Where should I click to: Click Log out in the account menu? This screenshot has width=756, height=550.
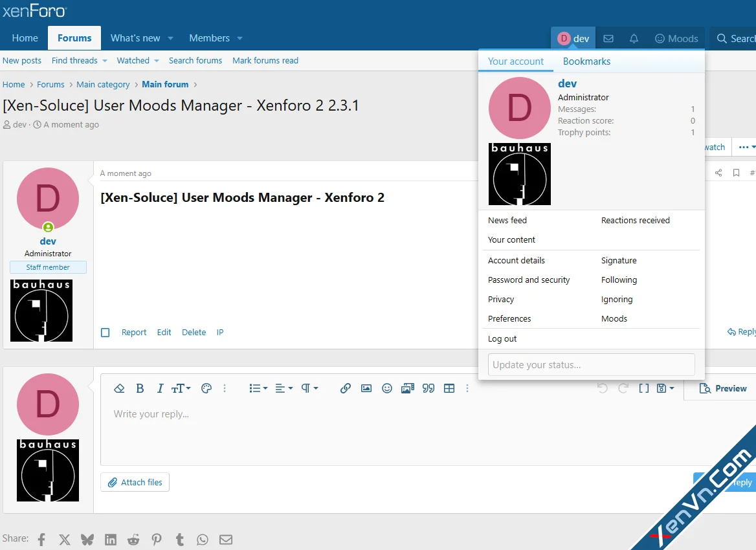tap(502, 339)
